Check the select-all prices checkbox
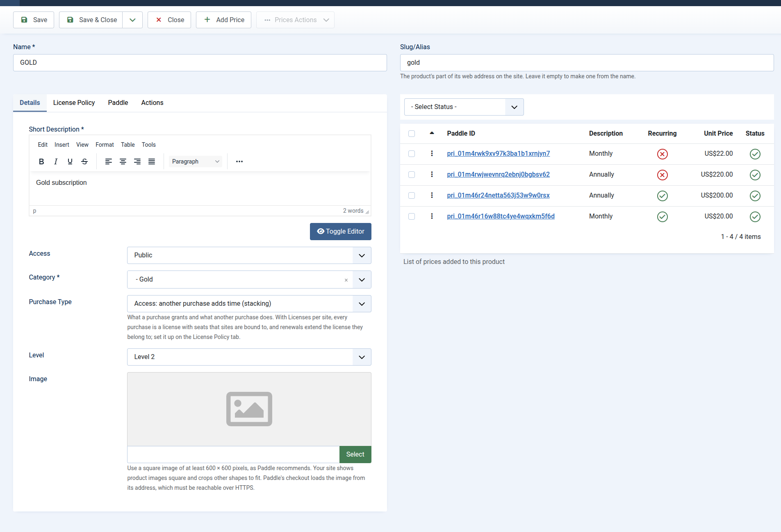Viewport: 781px width, 532px height. (x=412, y=134)
